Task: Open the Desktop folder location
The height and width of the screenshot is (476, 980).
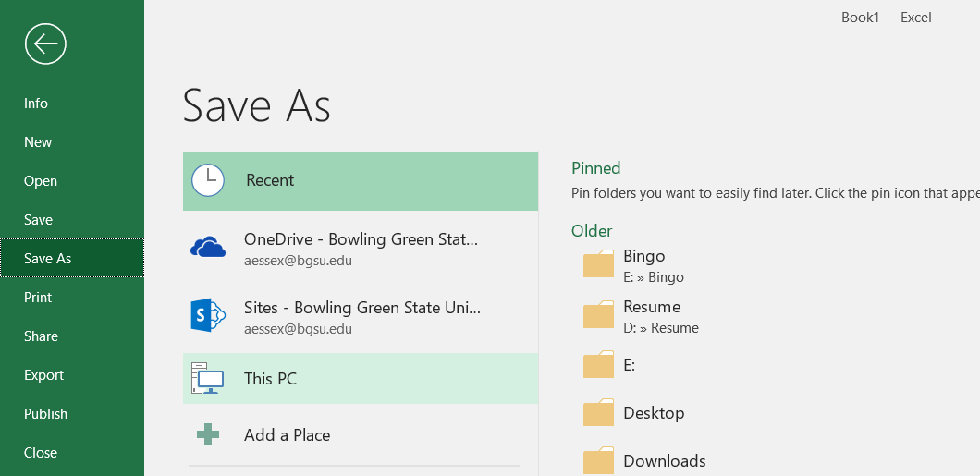Action: (654, 413)
